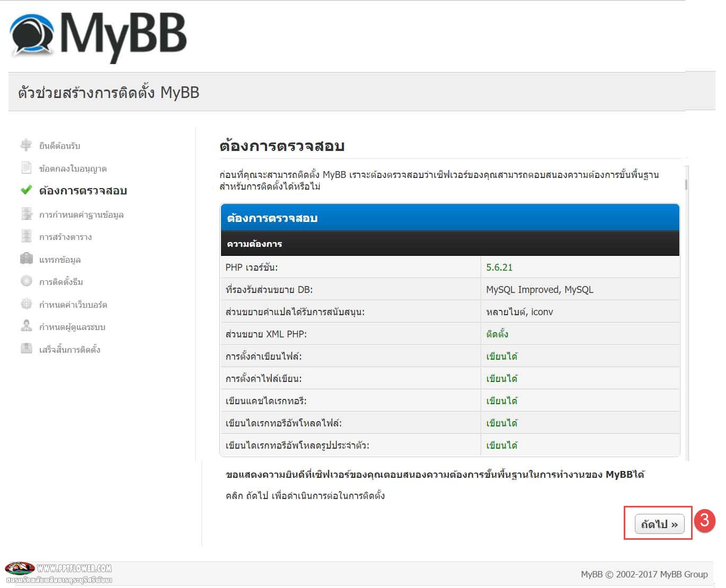Select the การกำหนดค่าฐานข้อมูล step
Screen dimensions: 726x588
click(x=82, y=215)
